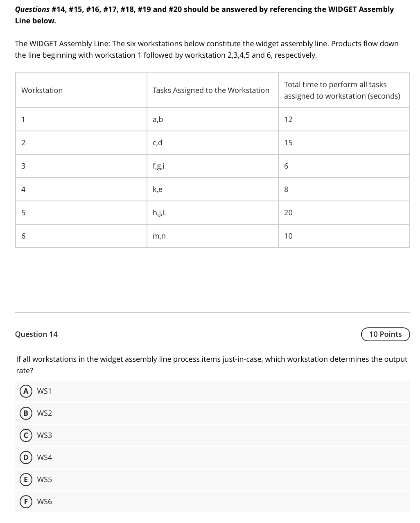Click the Tasks Assigned column header
The image size is (420, 523).
click(x=211, y=90)
